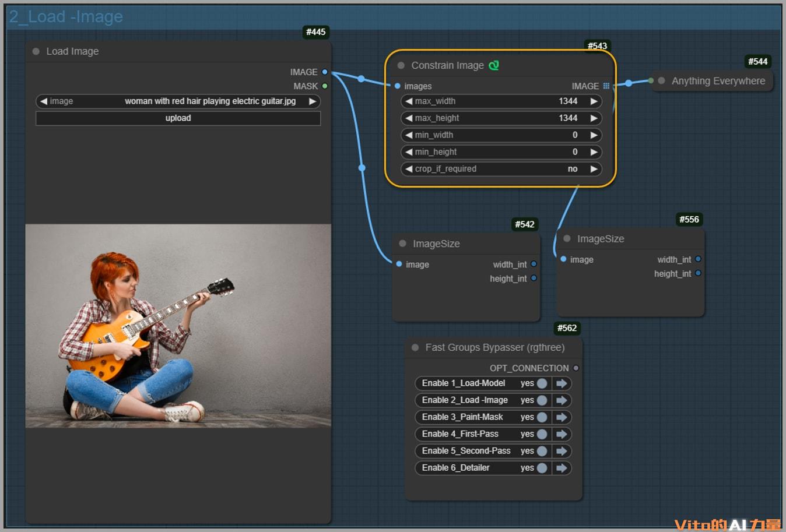Click node ID badge #543
Viewport: 786px width, 532px height.
[597, 45]
